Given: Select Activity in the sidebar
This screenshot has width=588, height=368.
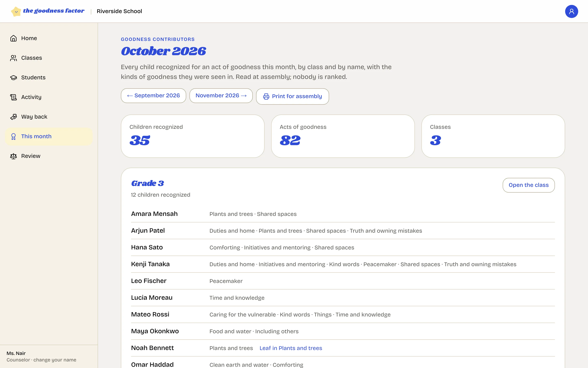Looking at the screenshot, I should (49, 97).
